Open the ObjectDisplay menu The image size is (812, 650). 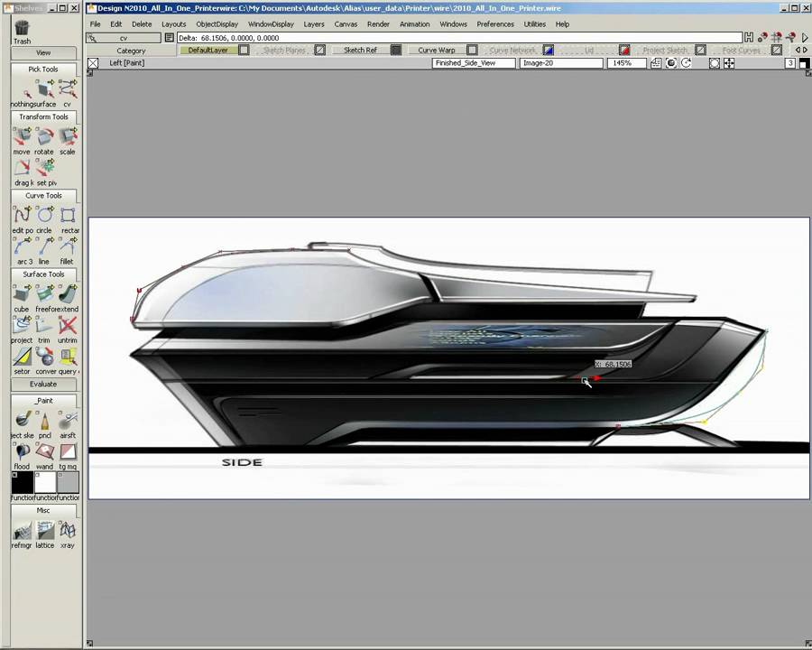(x=217, y=24)
